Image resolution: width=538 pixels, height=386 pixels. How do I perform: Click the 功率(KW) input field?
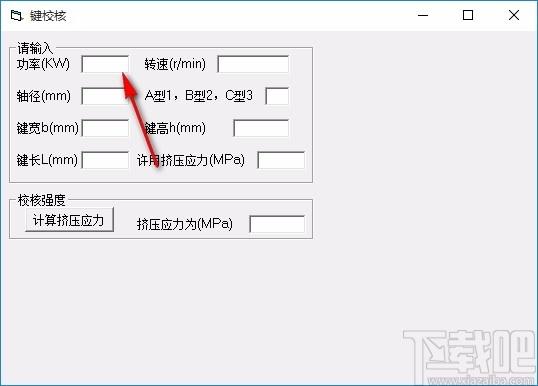pos(105,64)
